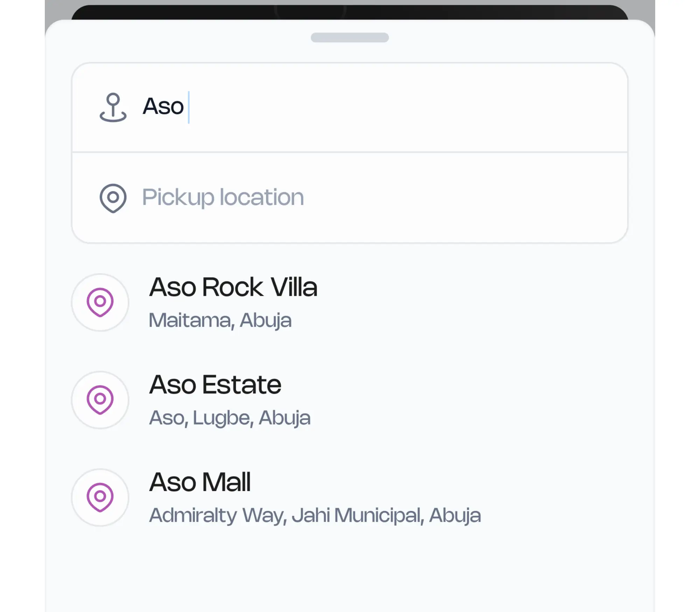The image size is (700, 612).
Task: Click the Pickup location pin icon
Action: [x=113, y=198]
